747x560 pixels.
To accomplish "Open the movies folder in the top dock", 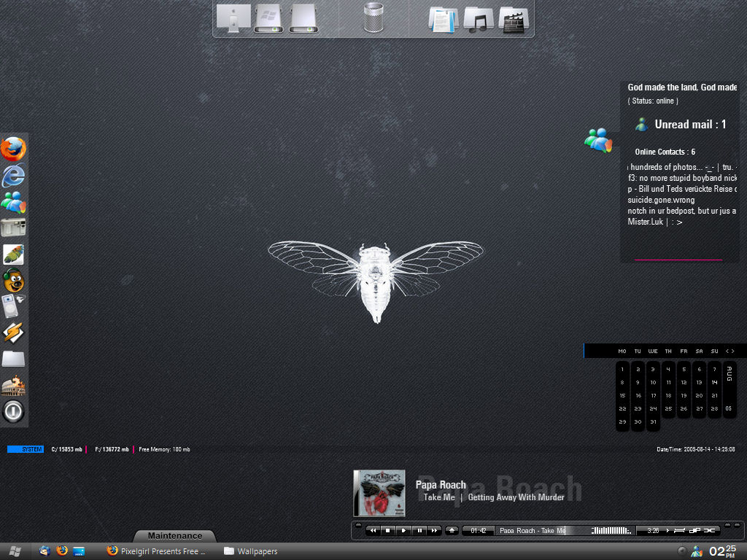I will tap(513, 17).
